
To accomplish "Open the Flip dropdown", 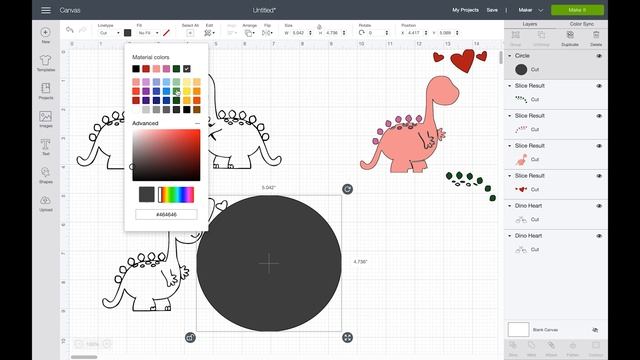I will (267, 33).
